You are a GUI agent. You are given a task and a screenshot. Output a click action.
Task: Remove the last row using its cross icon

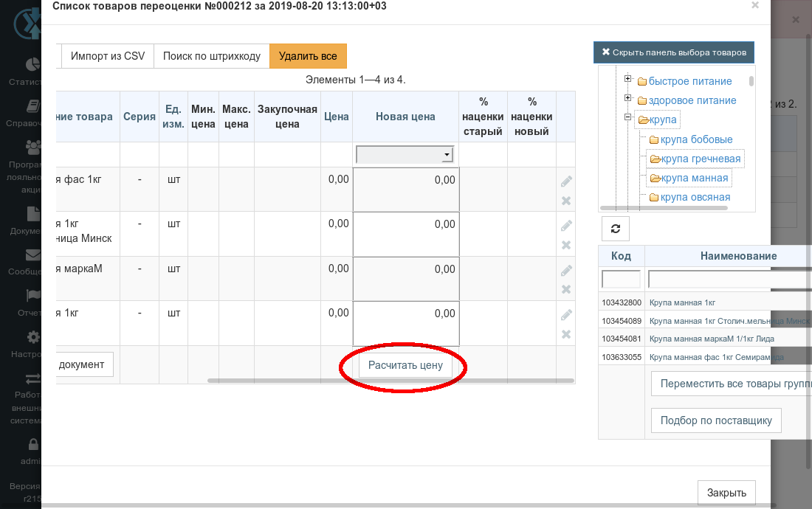tap(566, 334)
